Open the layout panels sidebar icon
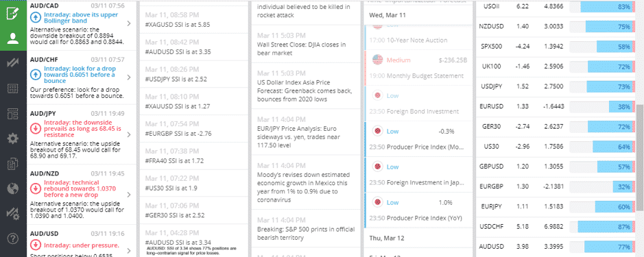 click(13, 114)
